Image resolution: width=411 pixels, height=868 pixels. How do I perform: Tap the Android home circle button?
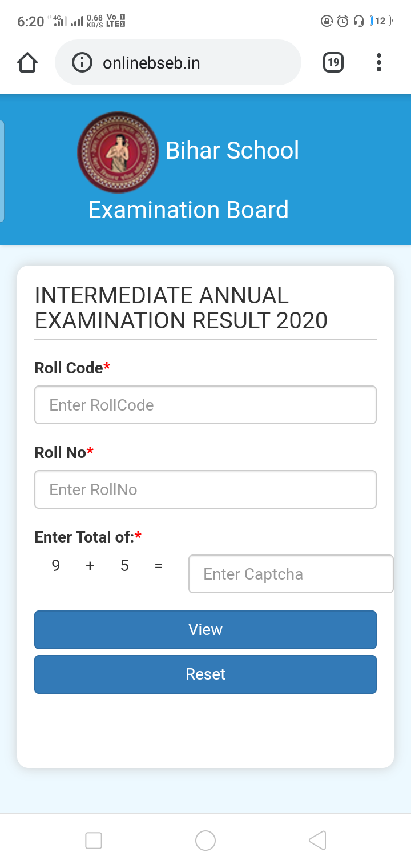pyautogui.click(x=205, y=840)
